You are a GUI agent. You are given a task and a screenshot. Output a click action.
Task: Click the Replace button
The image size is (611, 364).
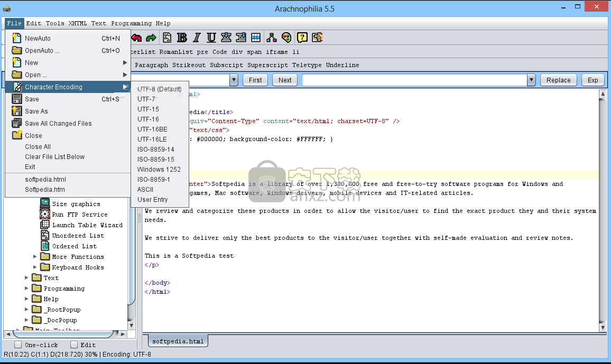(558, 80)
